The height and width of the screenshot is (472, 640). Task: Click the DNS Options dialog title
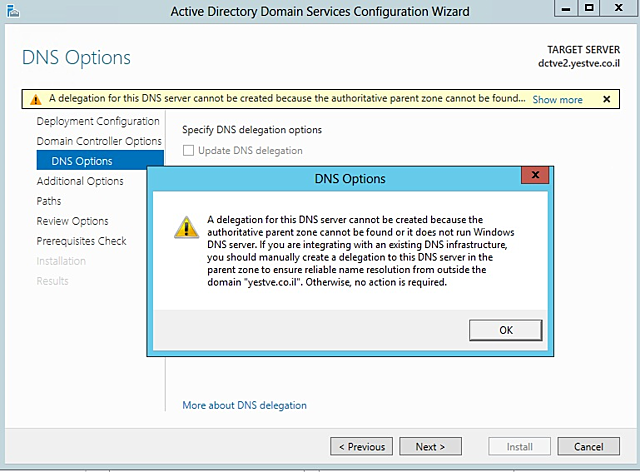coord(350,179)
